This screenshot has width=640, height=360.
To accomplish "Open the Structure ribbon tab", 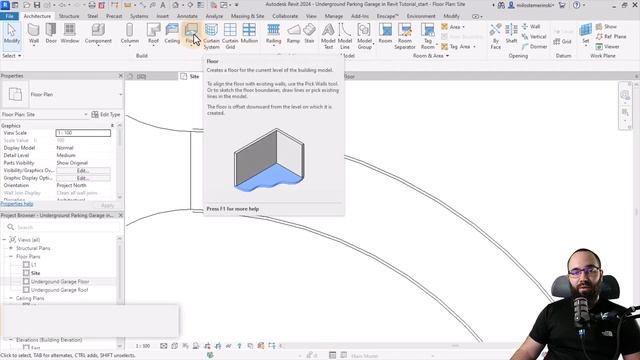I will click(x=69, y=16).
